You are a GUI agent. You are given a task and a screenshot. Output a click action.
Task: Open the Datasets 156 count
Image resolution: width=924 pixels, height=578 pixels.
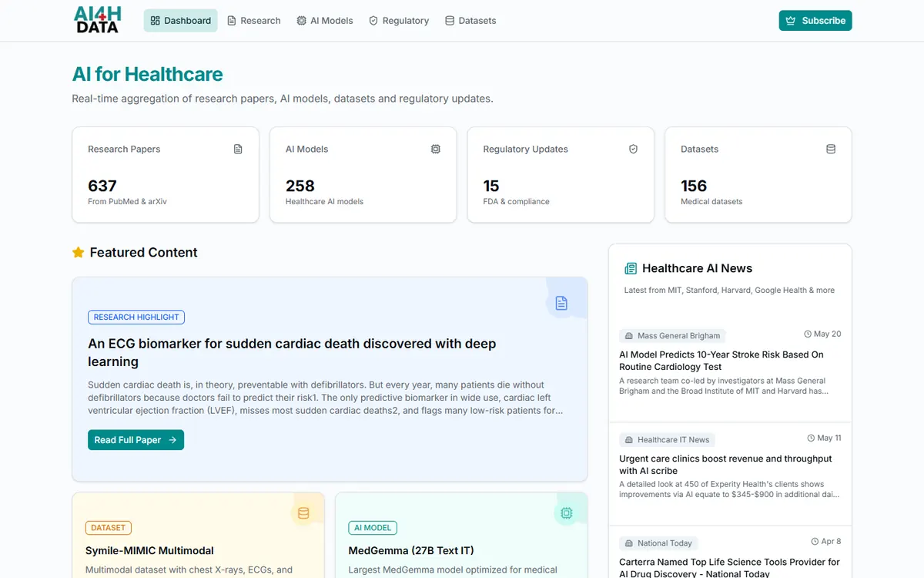coord(694,186)
